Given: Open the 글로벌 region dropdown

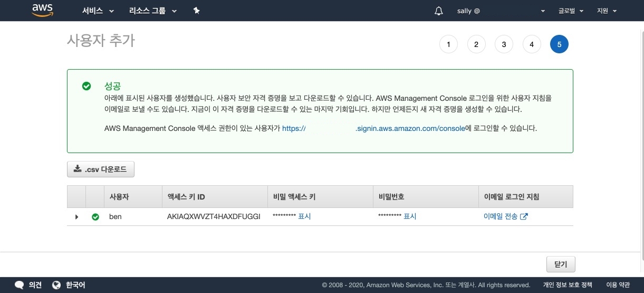Looking at the screenshot, I should point(573,11).
